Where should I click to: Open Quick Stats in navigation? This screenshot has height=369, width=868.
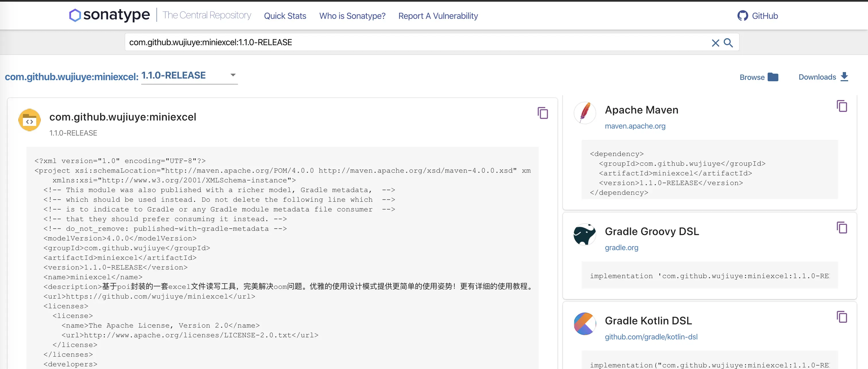(285, 16)
